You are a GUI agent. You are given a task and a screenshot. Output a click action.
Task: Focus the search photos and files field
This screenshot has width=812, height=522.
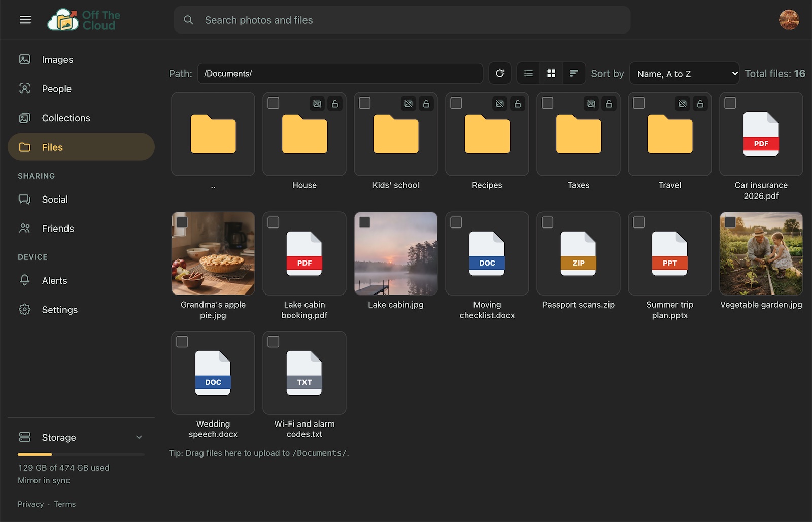pos(402,20)
